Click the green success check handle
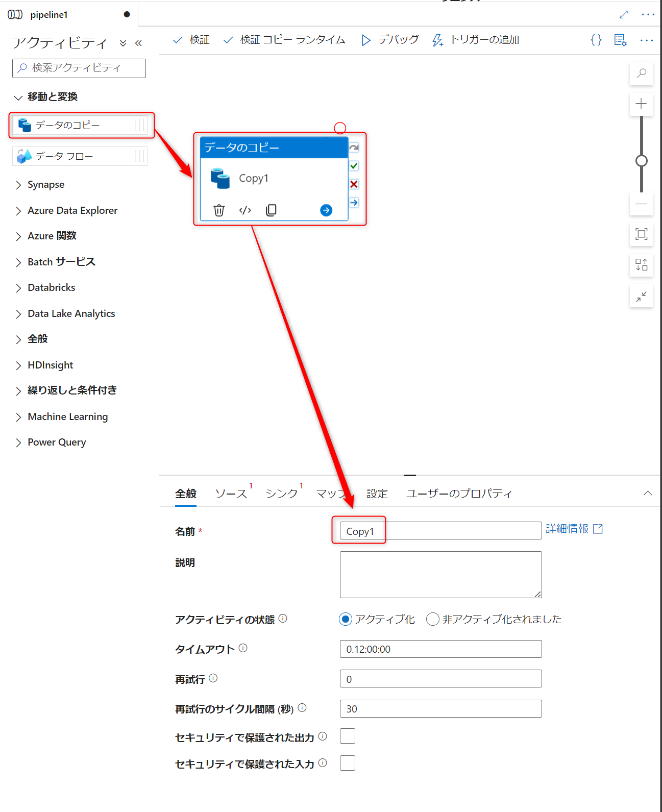This screenshot has width=662, height=812. pyautogui.click(x=354, y=166)
